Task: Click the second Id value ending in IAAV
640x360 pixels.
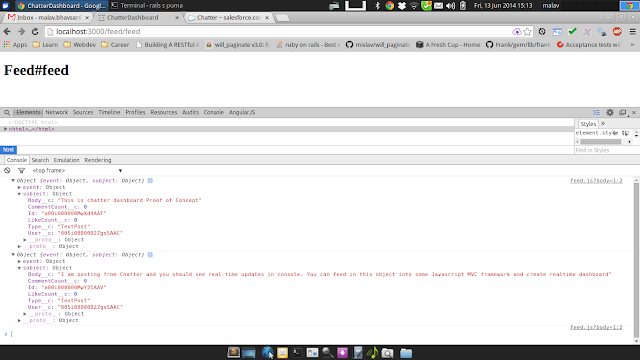Action: (73, 287)
